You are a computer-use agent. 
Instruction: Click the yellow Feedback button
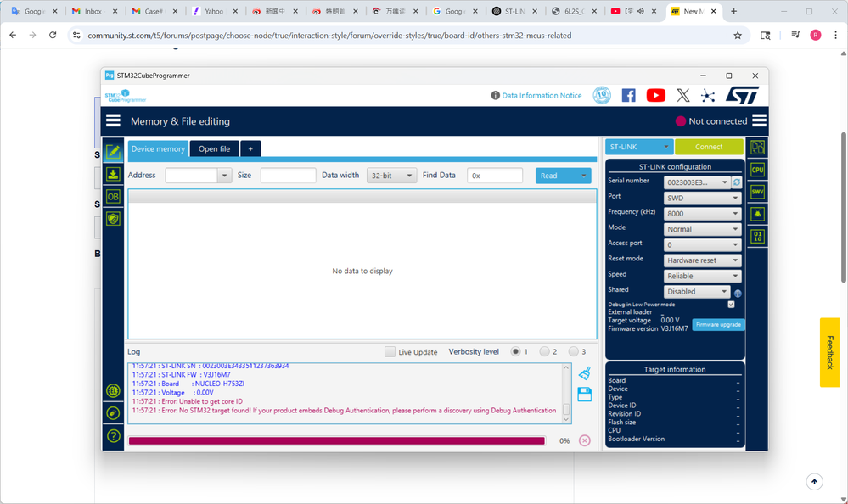pyautogui.click(x=829, y=353)
